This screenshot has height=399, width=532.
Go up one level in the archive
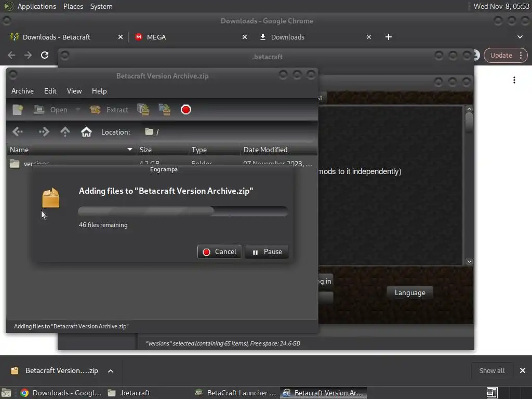pos(65,131)
